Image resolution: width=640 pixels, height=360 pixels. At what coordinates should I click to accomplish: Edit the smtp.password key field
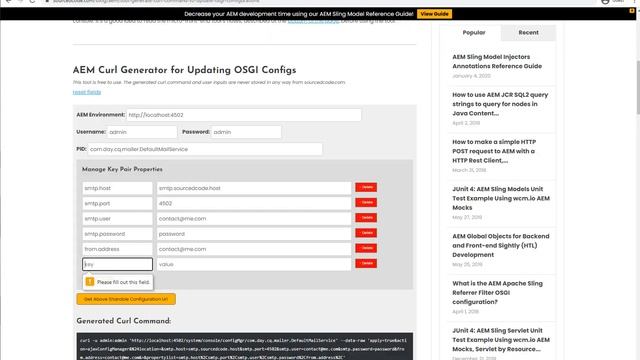(x=117, y=234)
